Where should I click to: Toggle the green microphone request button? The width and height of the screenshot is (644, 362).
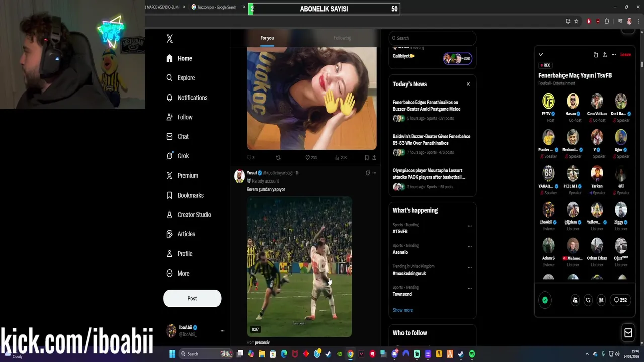click(x=545, y=300)
